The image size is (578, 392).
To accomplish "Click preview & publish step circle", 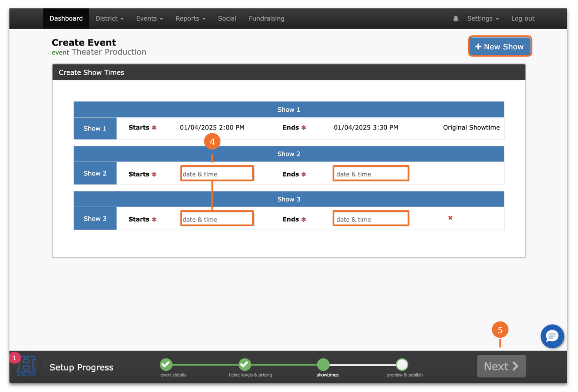I will [x=402, y=365].
